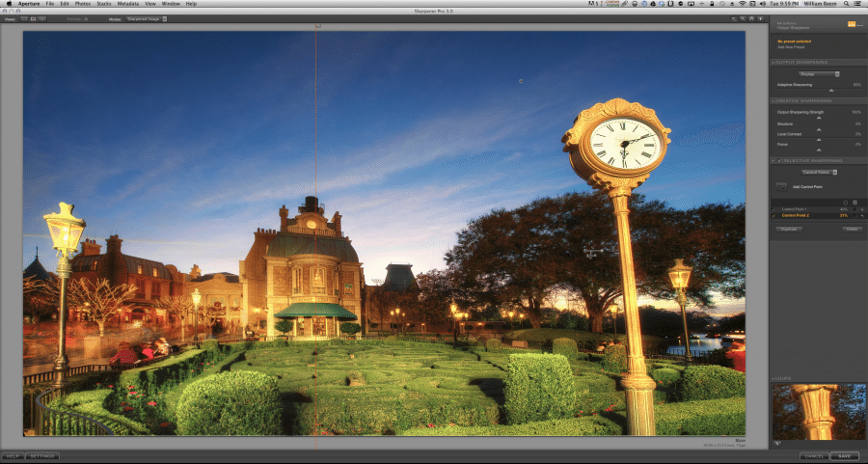Image resolution: width=868 pixels, height=464 pixels.
Task: Click the pin icon below Loupe
Action: pos(776,444)
